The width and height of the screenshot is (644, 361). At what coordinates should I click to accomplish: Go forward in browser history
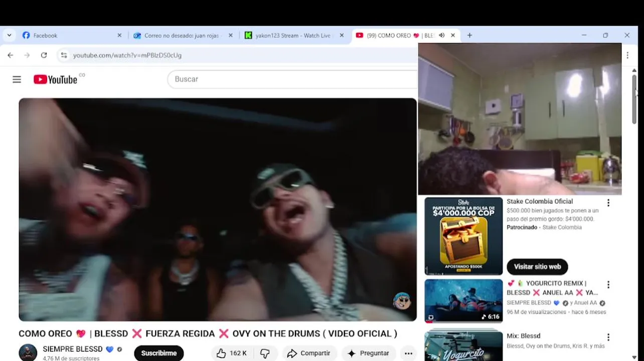(27, 55)
